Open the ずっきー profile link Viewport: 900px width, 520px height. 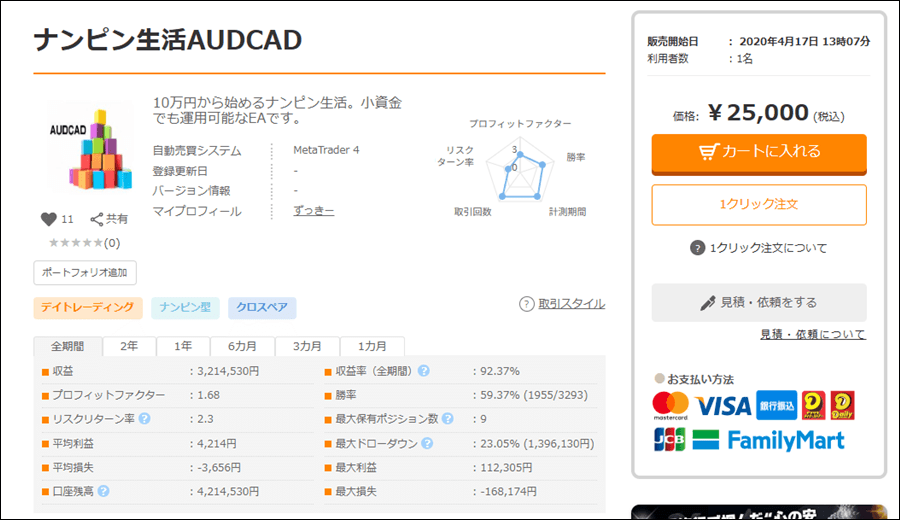(x=313, y=211)
